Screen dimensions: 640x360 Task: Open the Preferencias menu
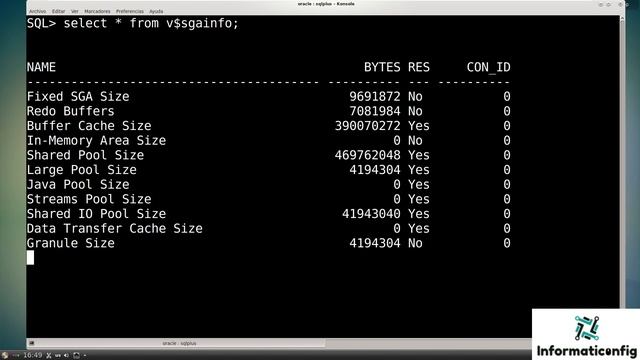tap(130, 11)
